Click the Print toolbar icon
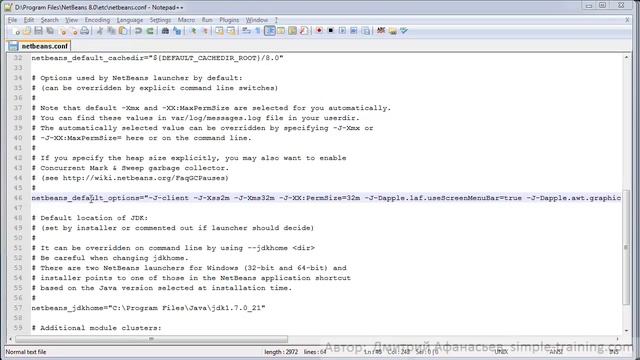The height and width of the screenshot is (360, 640). (x=84, y=31)
